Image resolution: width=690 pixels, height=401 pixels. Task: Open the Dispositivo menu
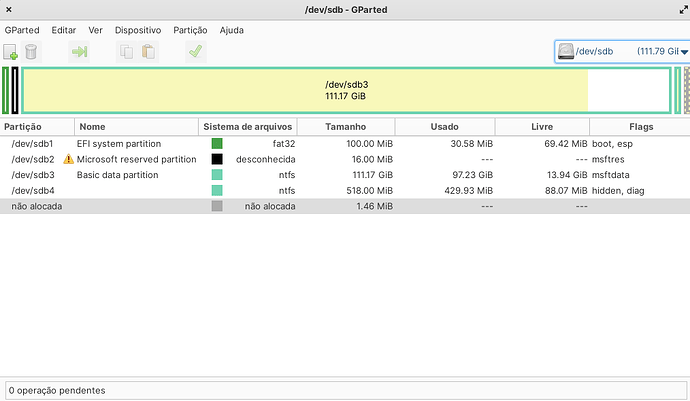(x=138, y=30)
